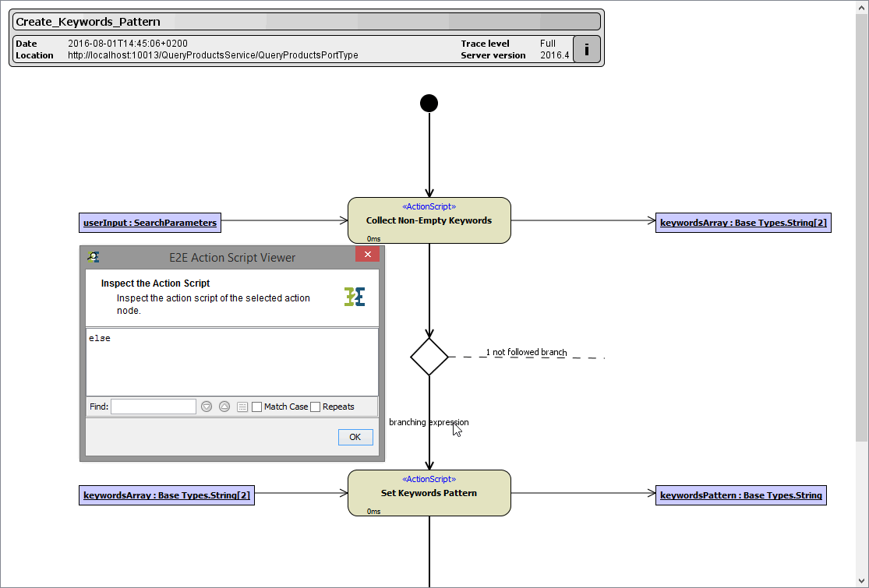Enable the Repeats checkbox
The height and width of the screenshot is (588, 869).
(x=315, y=406)
